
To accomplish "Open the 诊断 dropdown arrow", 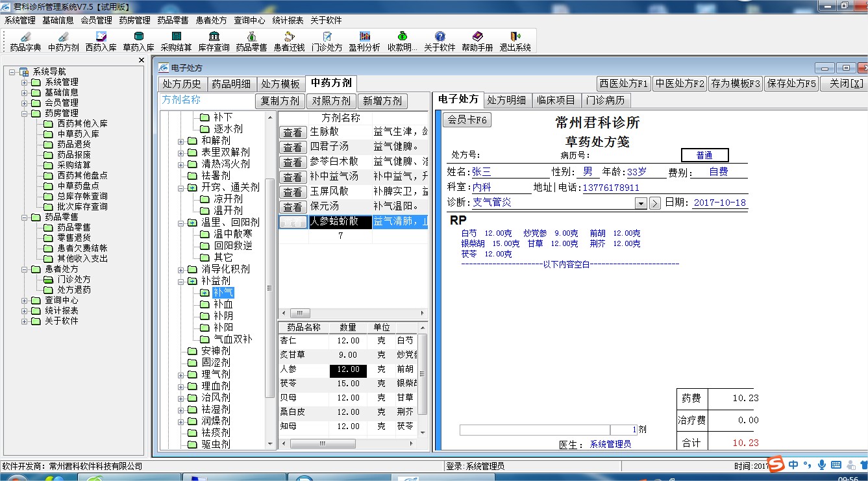I will 640,203.
